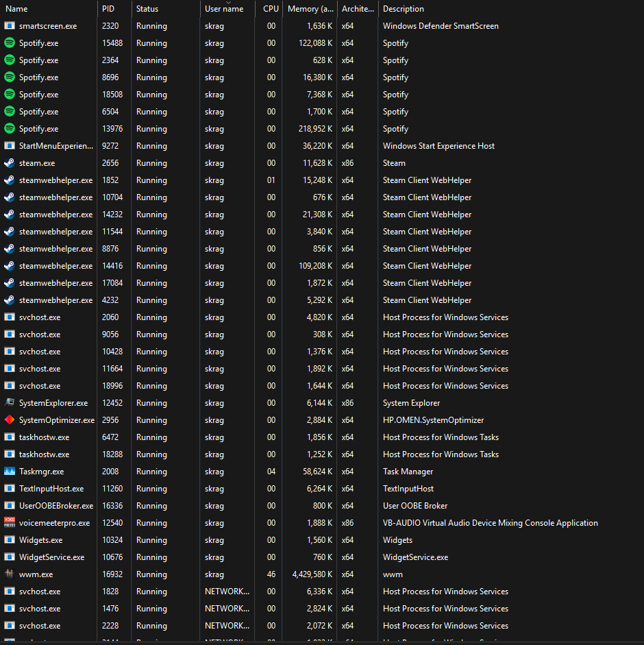The width and height of the screenshot is (644, 645).
Task: Sort by the Memory column header
Action: 310,9
